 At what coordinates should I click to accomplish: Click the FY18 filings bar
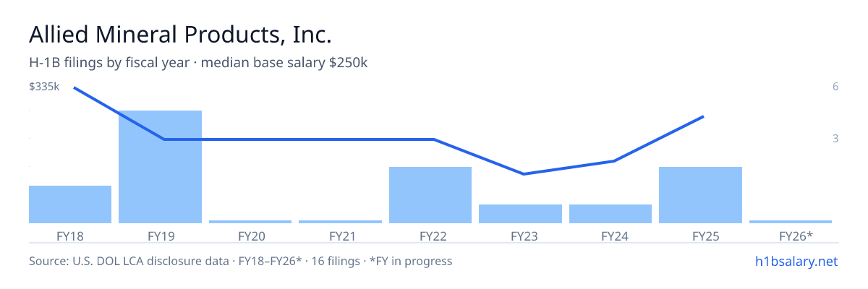tap(70, 204)
